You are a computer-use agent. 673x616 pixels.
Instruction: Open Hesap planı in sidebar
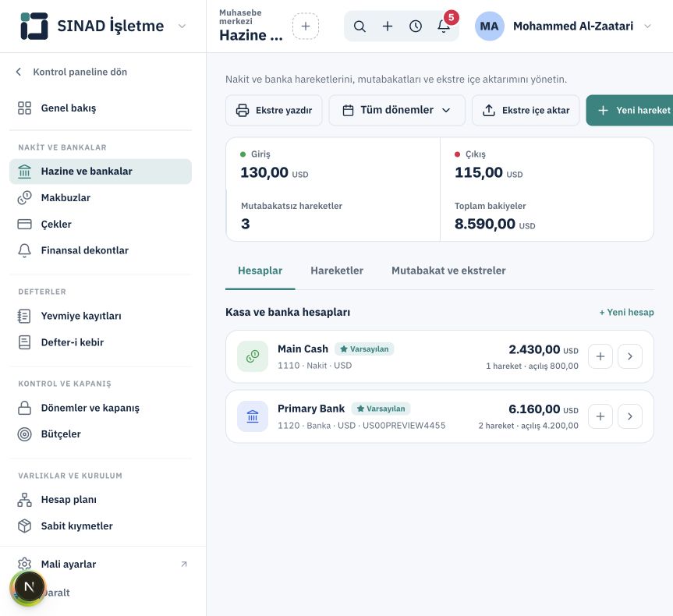coord(101,500)
